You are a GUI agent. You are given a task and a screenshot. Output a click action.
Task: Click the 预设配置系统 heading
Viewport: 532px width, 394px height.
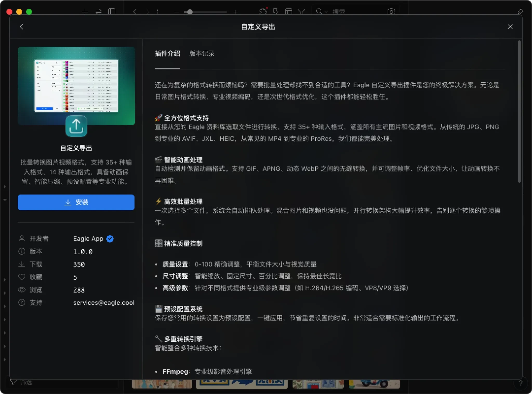(183, 309)
